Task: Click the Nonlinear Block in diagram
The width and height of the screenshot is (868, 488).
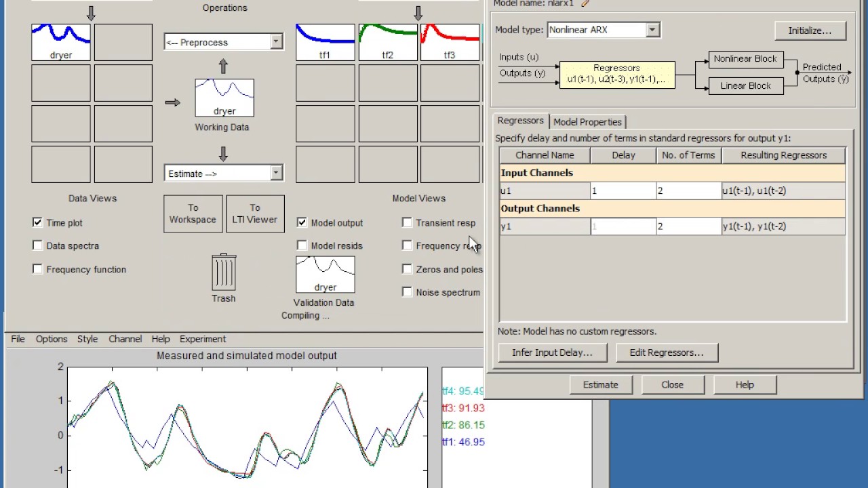Action: click(x=745, y=59)
